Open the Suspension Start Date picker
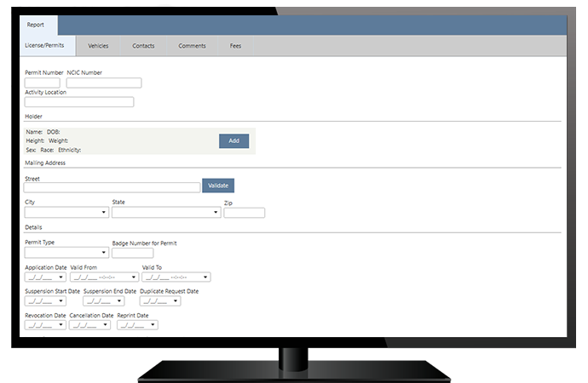Screen dimensions: 588x383 coord(61,300)
